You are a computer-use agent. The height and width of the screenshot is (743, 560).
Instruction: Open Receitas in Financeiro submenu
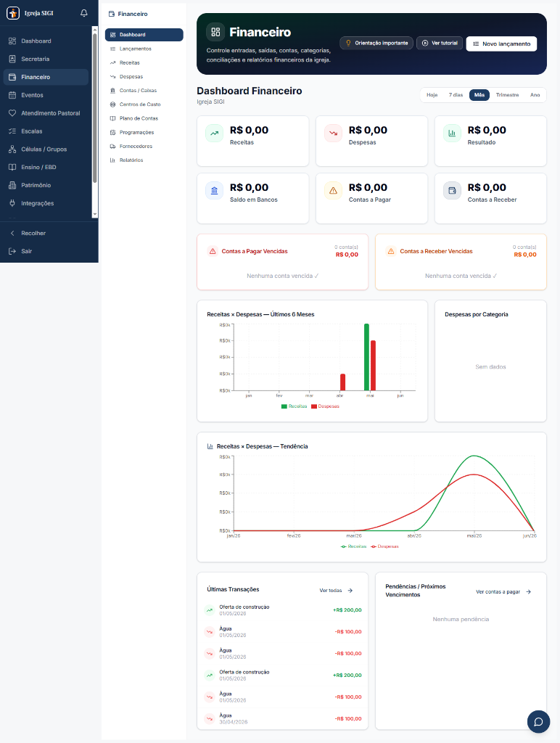pyautogui.click(x=144, y=62)
